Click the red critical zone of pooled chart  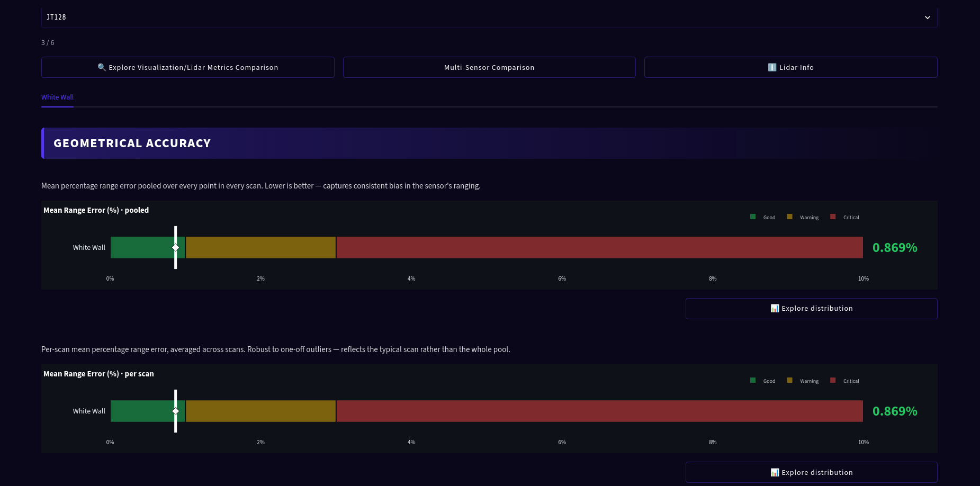tap(600, 247)
